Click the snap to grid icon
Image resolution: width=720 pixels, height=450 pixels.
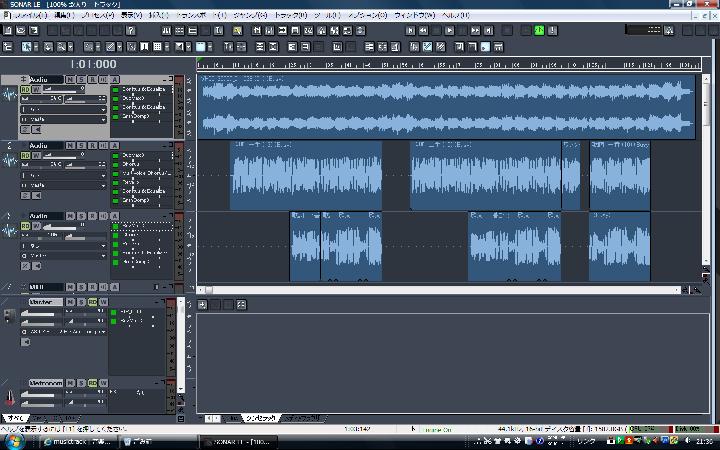click(157, 47)
